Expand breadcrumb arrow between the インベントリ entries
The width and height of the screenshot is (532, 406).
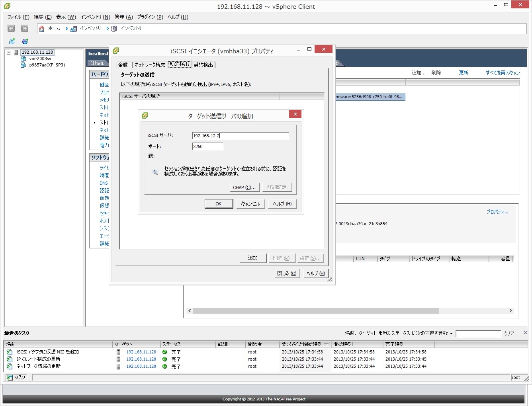point(108,29)
